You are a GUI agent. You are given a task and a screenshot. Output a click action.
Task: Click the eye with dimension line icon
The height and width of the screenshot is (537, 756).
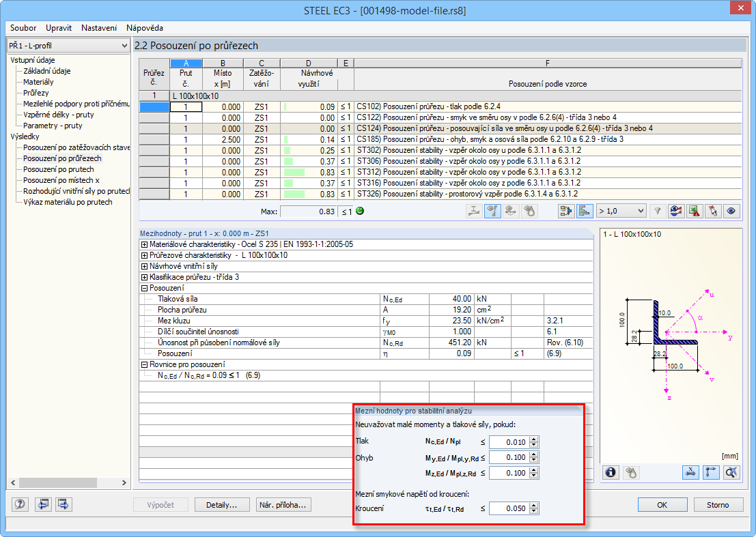(511, 211)
